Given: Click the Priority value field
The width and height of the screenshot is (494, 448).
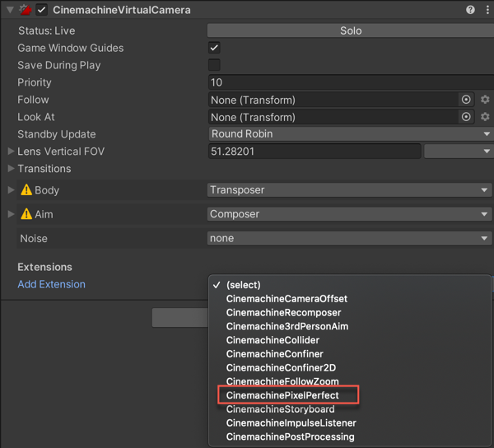Looking at the screenshot, I should (x=350, y=82).
